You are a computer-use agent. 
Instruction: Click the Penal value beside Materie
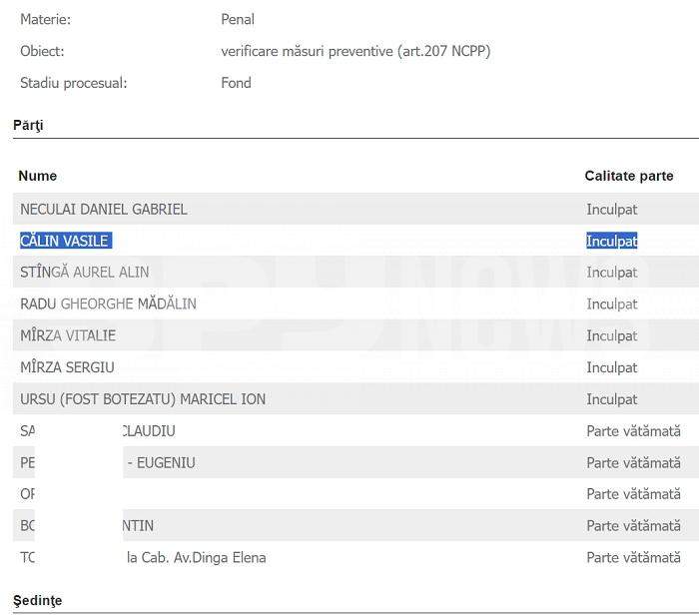(238, 19)
